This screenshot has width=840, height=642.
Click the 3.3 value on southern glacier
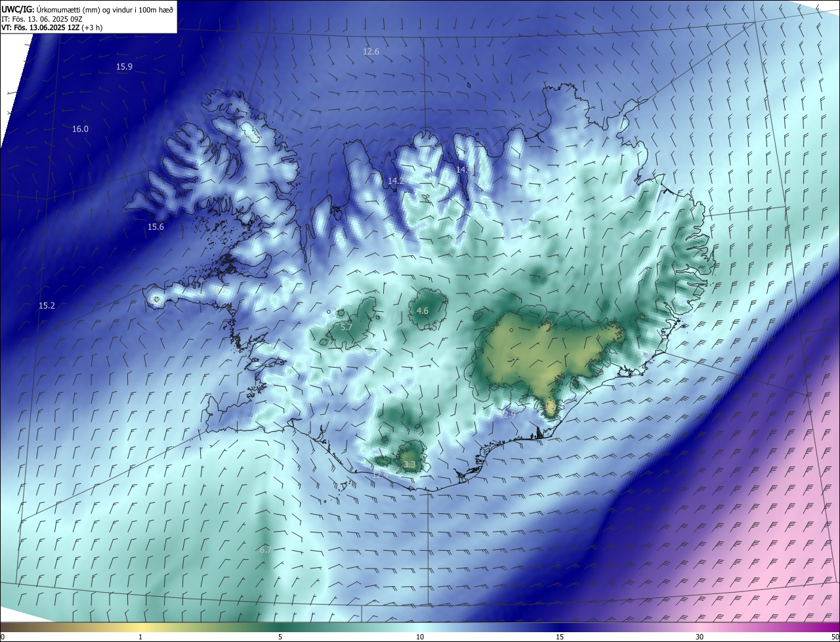[409, 465]
